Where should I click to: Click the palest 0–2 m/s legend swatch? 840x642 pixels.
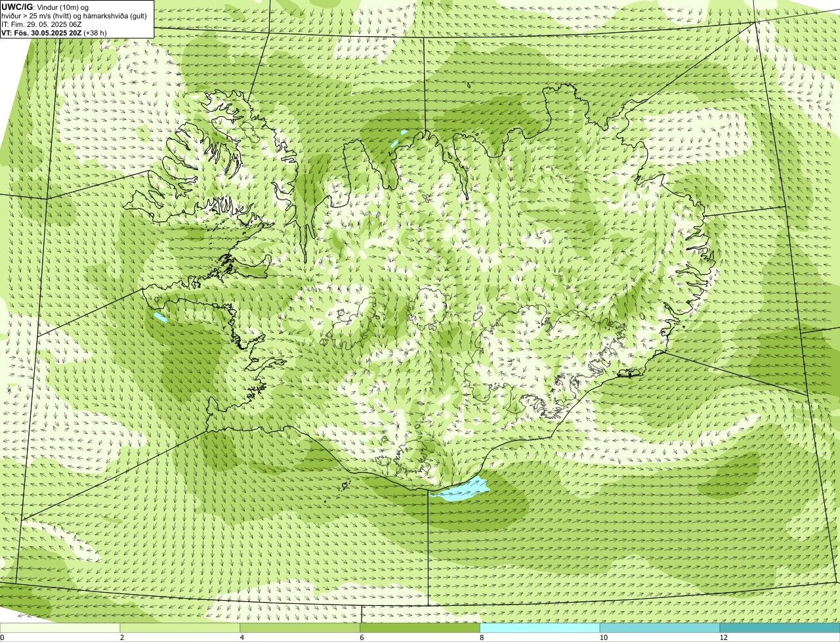pyautogui.click(x=60, y=628)
